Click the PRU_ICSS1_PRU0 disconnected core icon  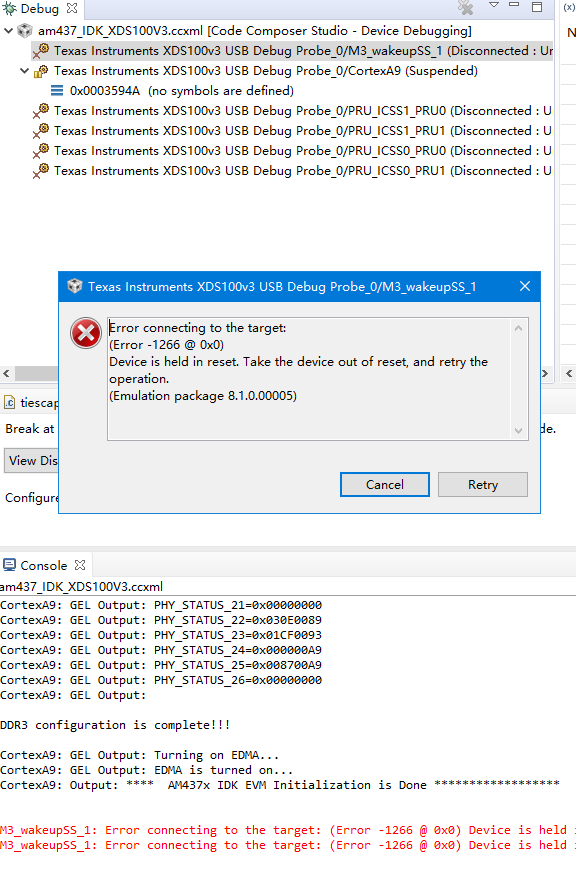click(41, 111)
